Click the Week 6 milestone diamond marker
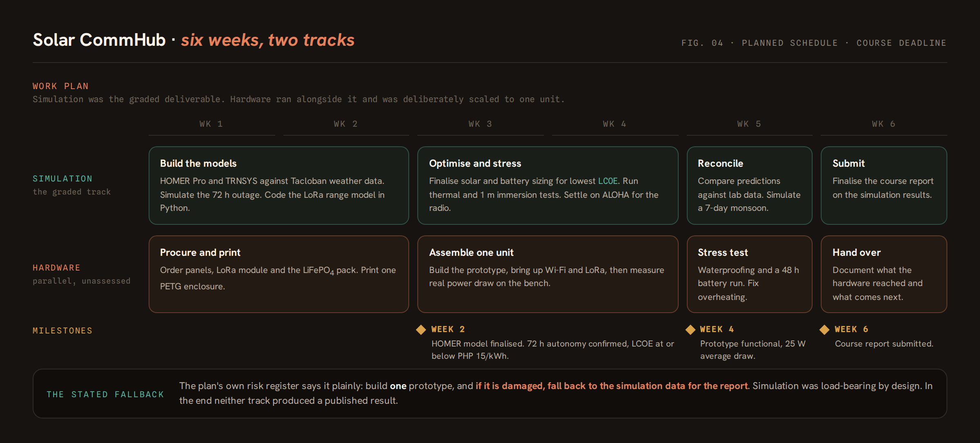Viewport: 980px width, 443px height. [x=824, y=330]
